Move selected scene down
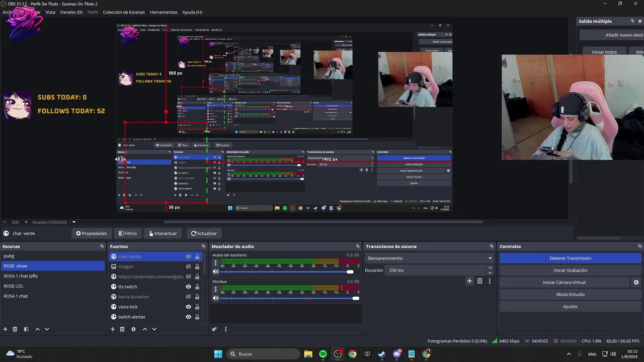Viewport: 644px width, 362px height. tap(47, 329)
